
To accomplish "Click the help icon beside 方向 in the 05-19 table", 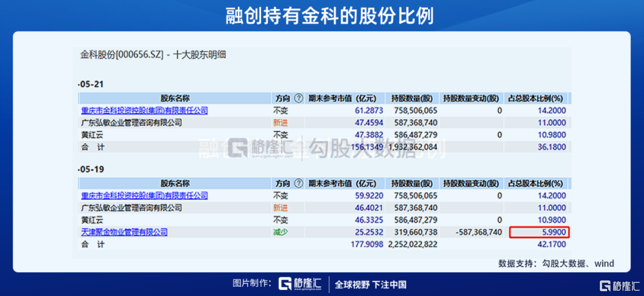I will pyautogui.click(x=299, y=184).
